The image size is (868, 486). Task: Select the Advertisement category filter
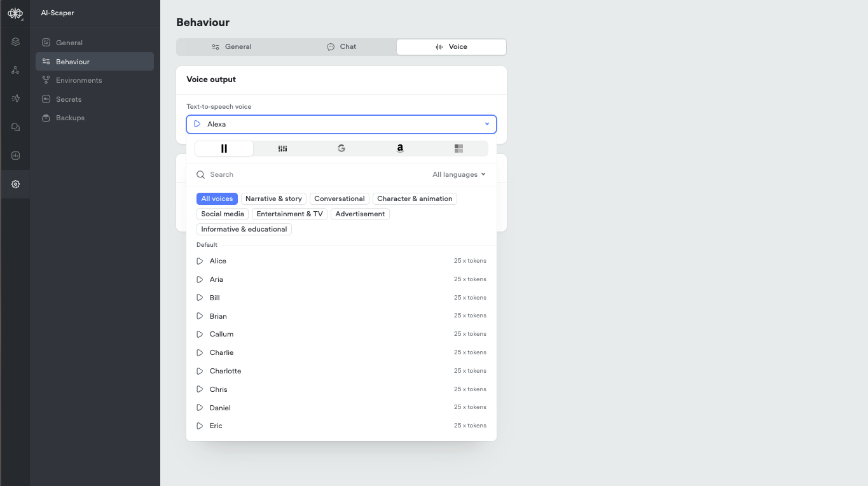360,213
